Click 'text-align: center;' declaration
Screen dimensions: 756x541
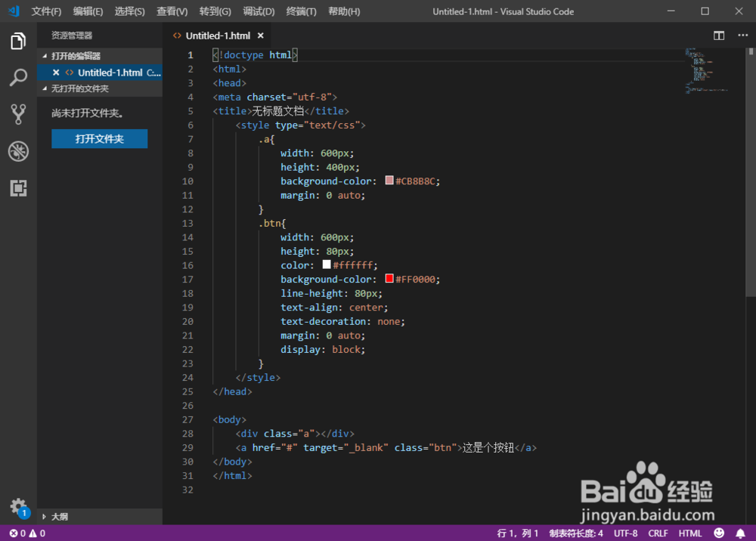point(334,308)
